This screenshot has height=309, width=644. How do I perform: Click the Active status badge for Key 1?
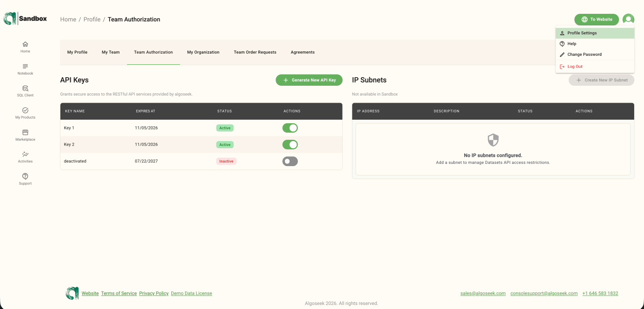click(x=225, y=128)
